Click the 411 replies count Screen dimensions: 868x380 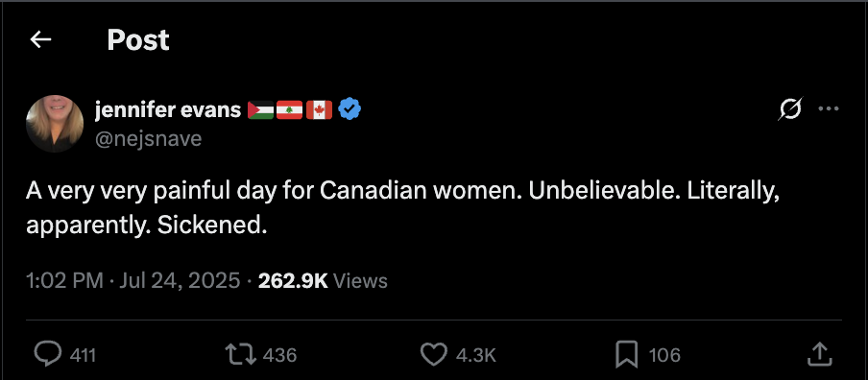point(84,354)
